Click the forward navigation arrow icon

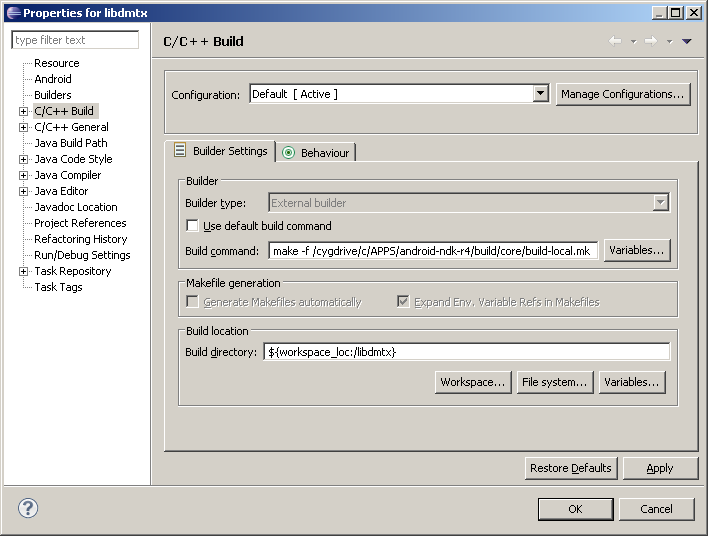click(x=651, y=41)
